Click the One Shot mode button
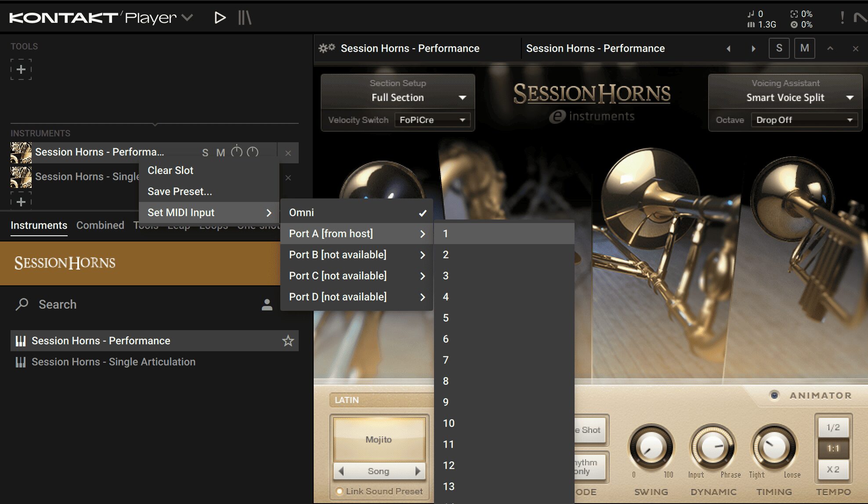Screen dimensions: 868x504 [x=591, y=430]
